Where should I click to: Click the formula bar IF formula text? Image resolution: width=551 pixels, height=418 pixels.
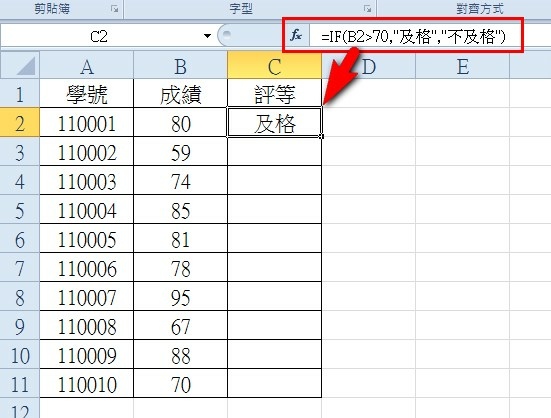(413, 36)
